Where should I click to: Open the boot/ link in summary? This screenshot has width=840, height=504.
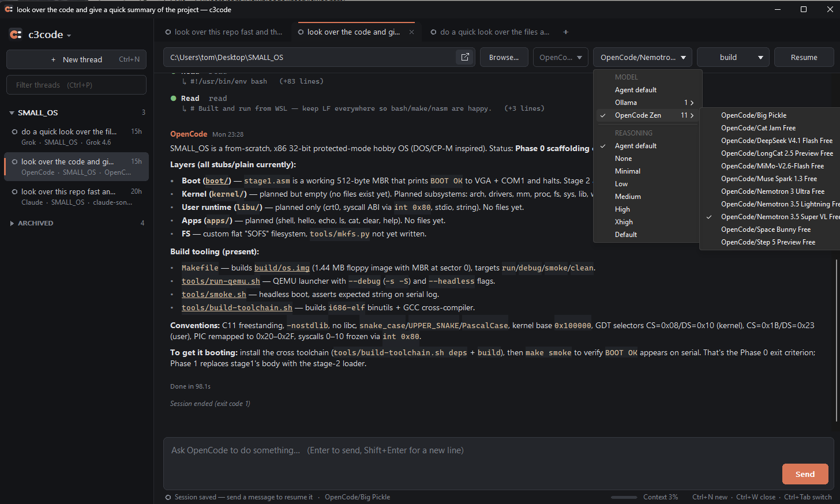[x=217, y=181]
